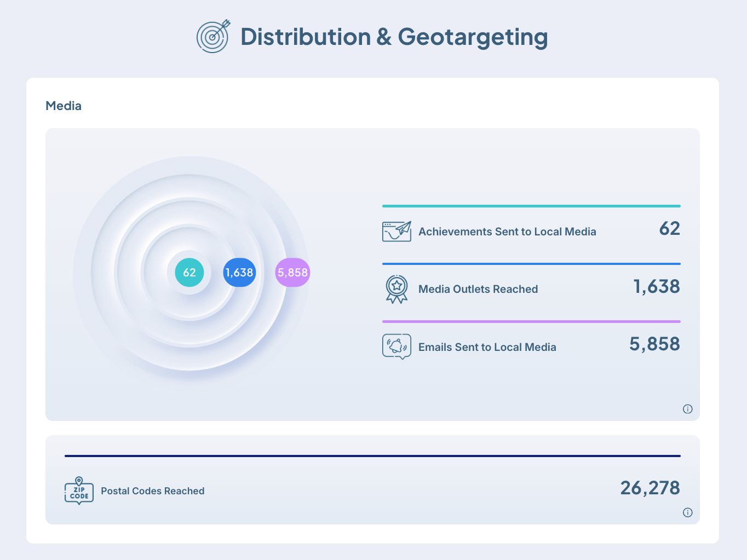Click the ZIP CODE map pin icon
Image resolution: width=747 pixels, height=560 pixels.
click(79, 490)
